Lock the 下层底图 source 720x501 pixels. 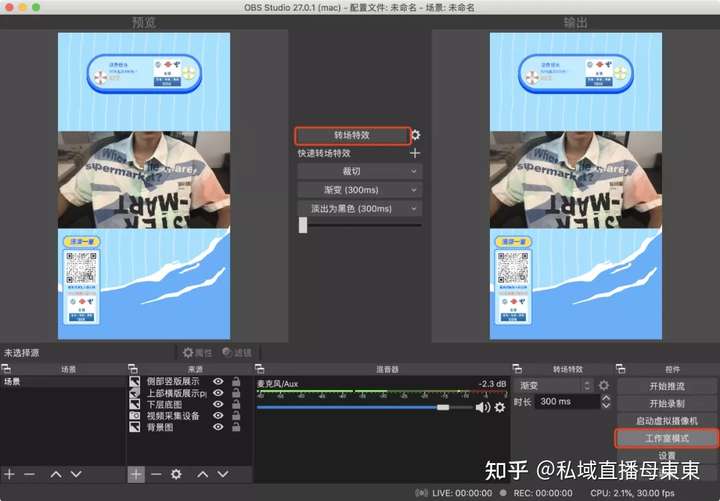[x=236, y=404]
